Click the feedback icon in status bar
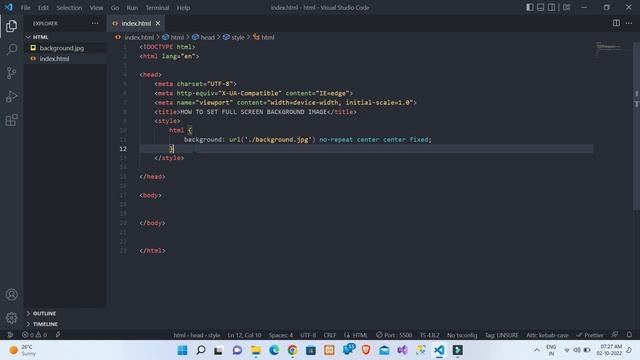Viewport: 640px width, 360px height. coord(615,335)
